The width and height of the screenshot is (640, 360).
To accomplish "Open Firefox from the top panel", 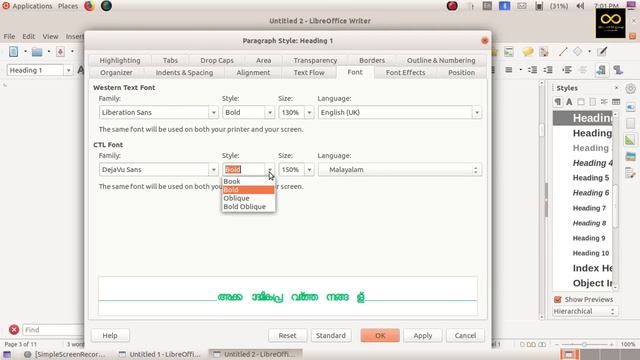I will tap(89, 6).
